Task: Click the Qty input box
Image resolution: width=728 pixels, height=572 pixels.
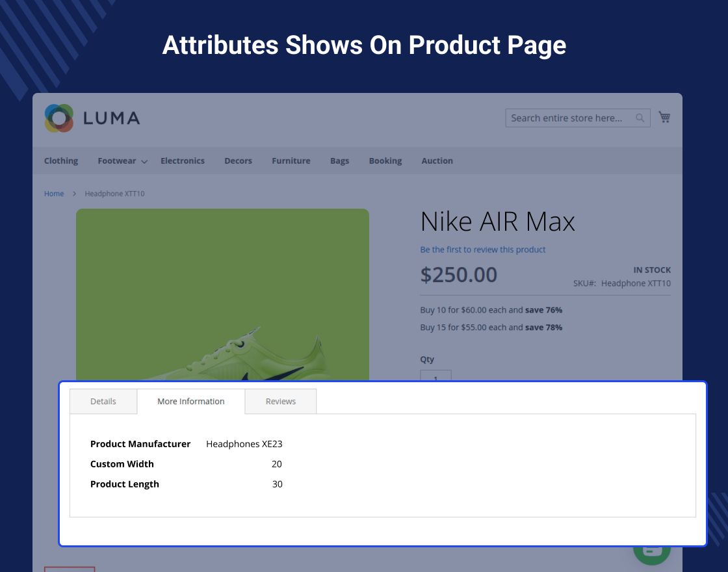Action: [x=435, y=376]
